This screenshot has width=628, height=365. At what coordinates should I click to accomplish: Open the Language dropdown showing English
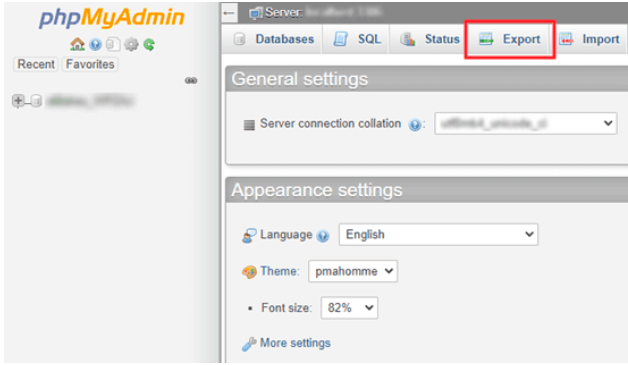point(438,234)
